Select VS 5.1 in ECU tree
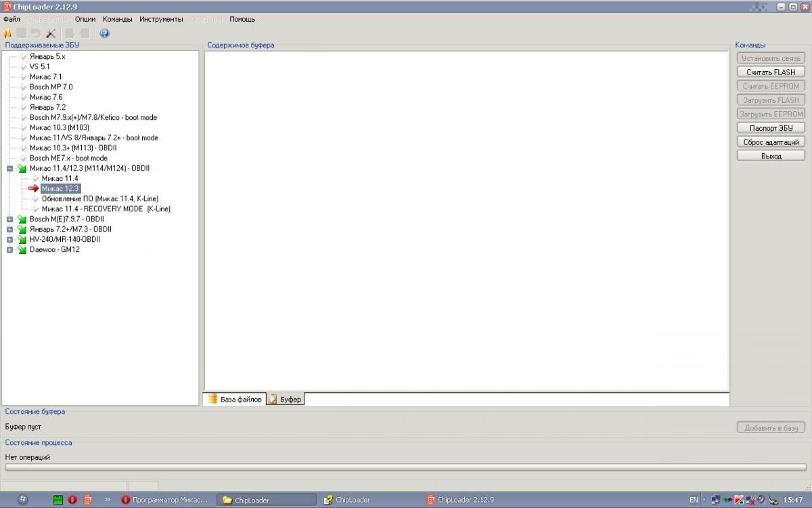Image resolution: width=812 pixels, height=508 pixels. pyautogui.click(x=39, y=66)
